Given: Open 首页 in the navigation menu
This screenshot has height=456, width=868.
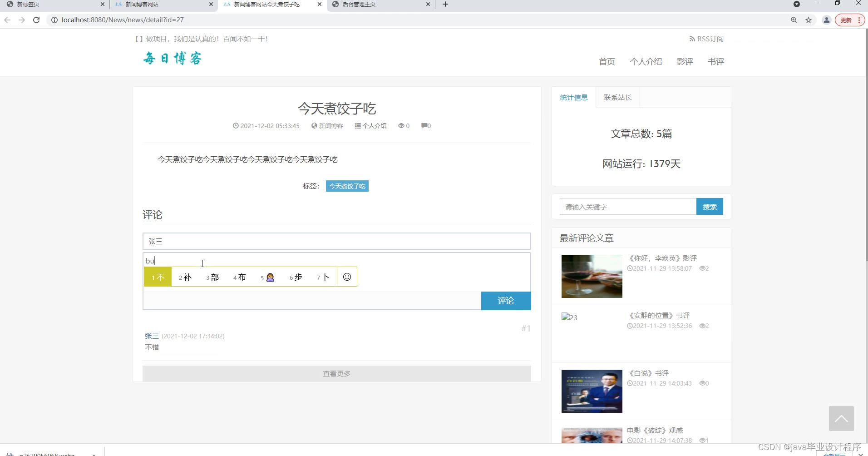Looking at the screenshot, I should click(607, 62).
